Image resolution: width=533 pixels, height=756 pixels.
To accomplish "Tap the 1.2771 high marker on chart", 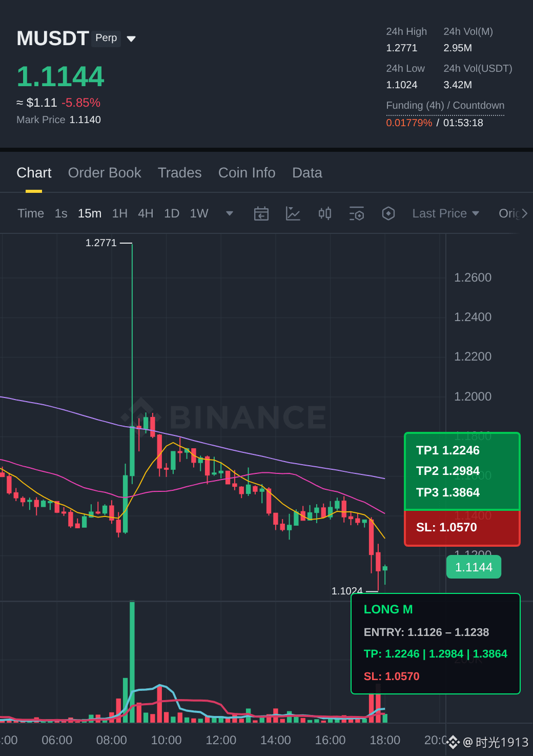I will coord(101,243).
